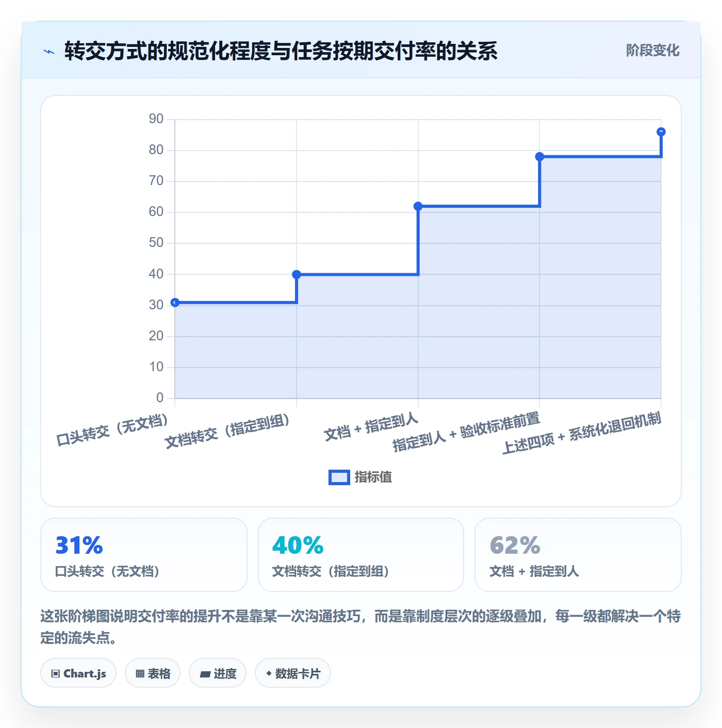Select the Chart.js tag chip

pos(78,673)
